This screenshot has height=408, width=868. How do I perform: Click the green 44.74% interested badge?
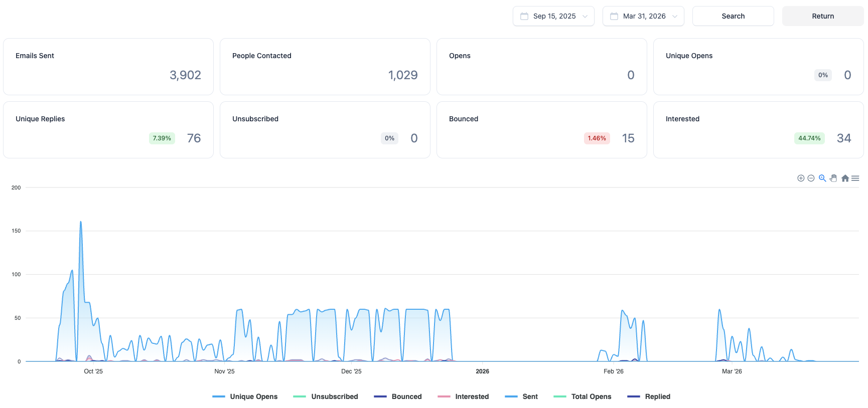[810, 138]
